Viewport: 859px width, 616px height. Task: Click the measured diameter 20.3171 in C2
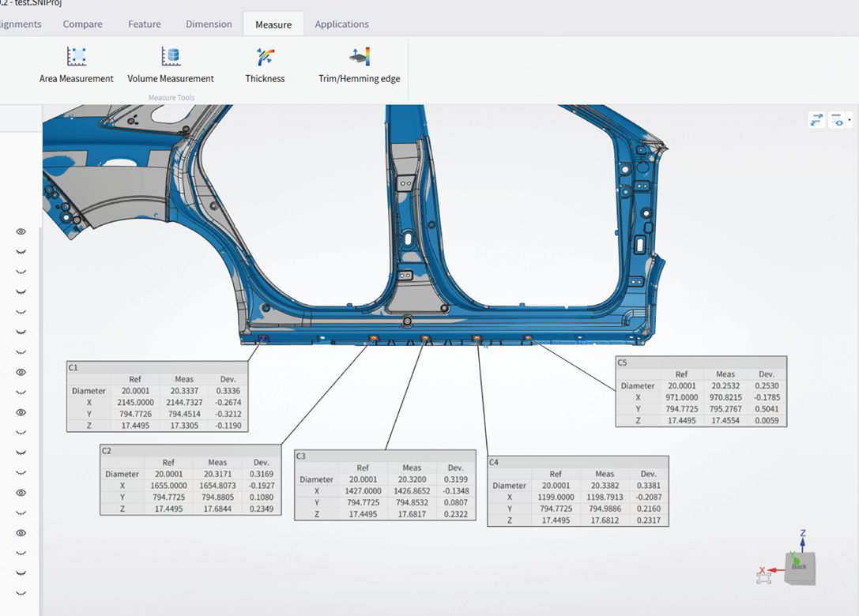[217, 474]
